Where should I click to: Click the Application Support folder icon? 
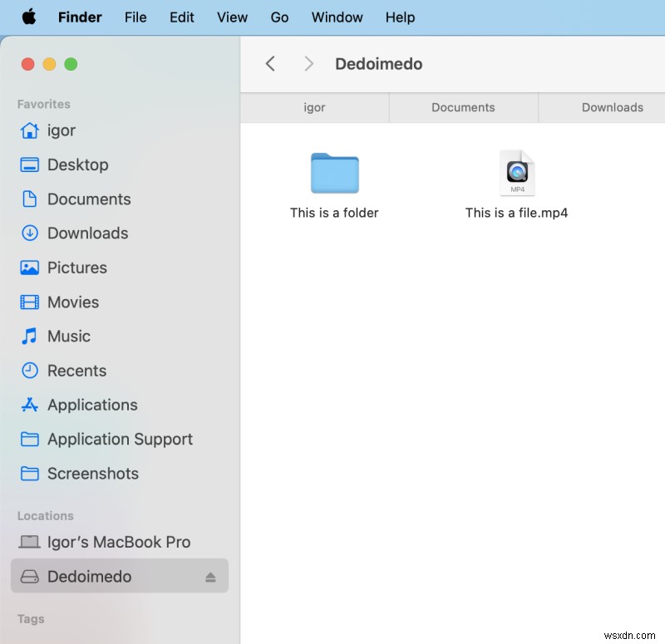point(30,440)
